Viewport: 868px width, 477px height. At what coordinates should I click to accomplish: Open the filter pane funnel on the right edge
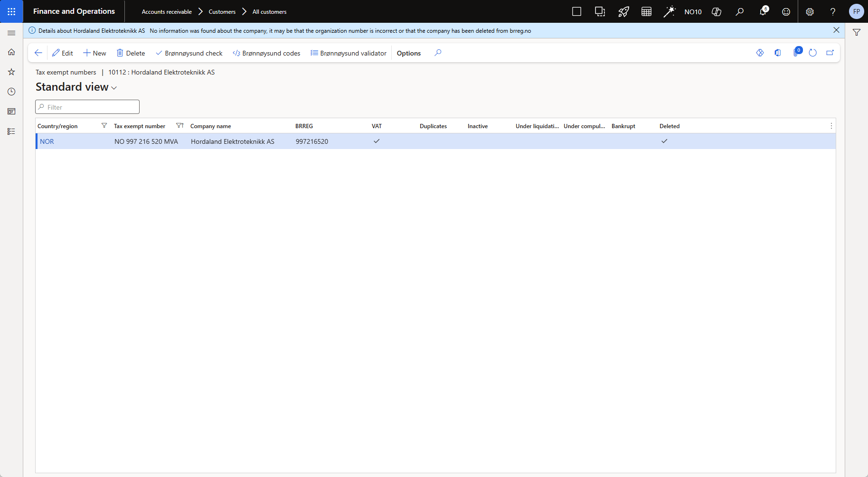point(857,33)
